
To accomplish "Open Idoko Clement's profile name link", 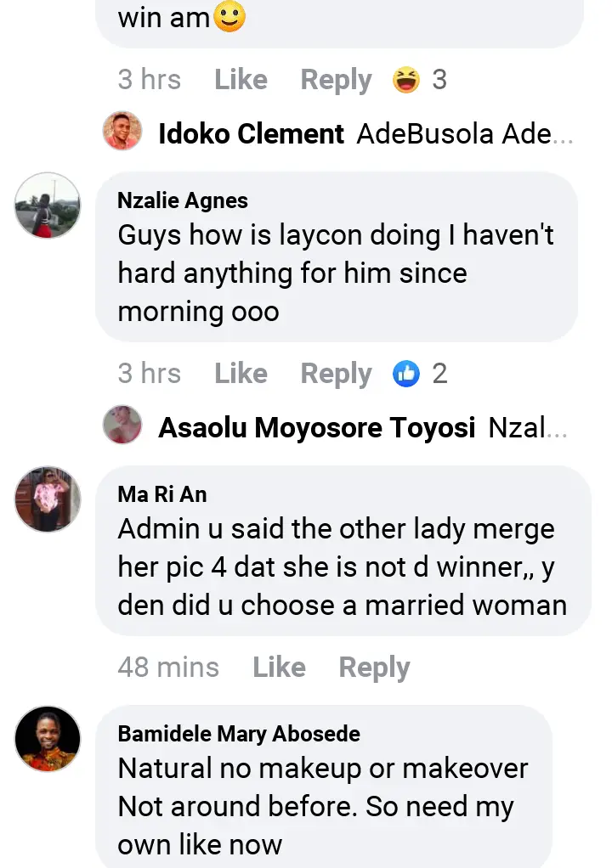I will [251, 134].
